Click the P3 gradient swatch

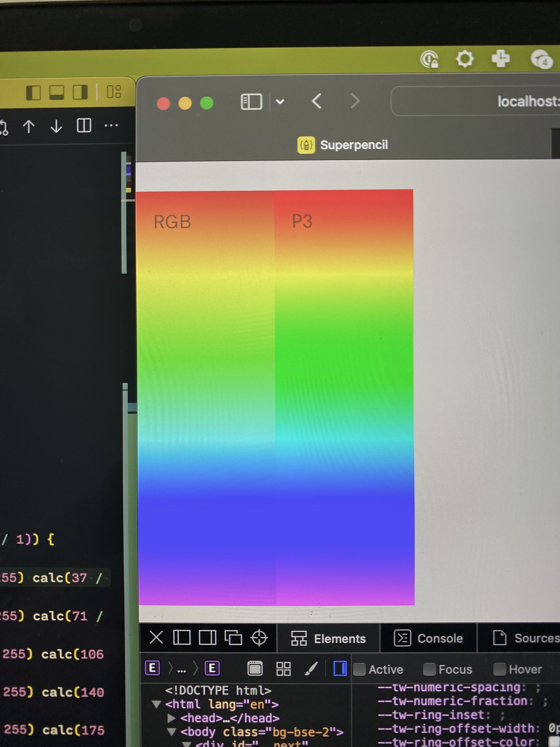[x=344, y=397]
